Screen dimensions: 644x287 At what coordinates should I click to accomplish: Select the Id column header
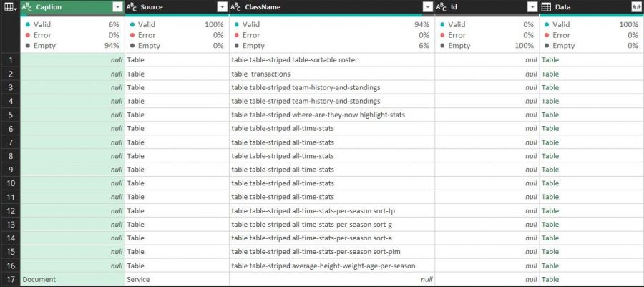[x=487, y=7]
